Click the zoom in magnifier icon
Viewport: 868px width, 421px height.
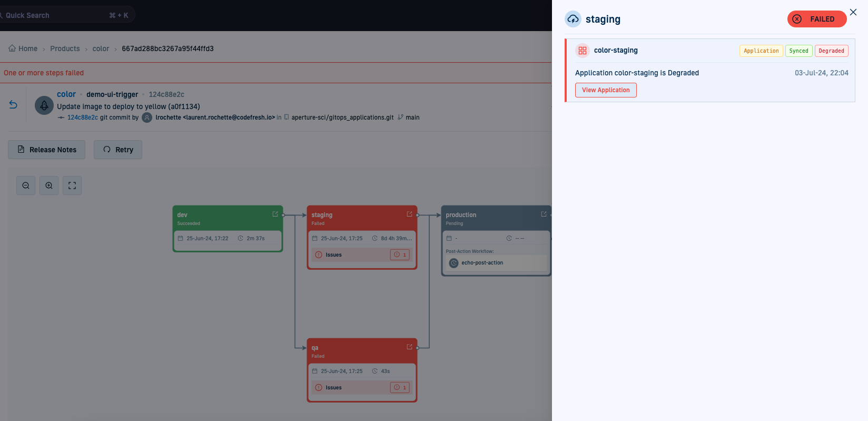click(x=49, y=185)
